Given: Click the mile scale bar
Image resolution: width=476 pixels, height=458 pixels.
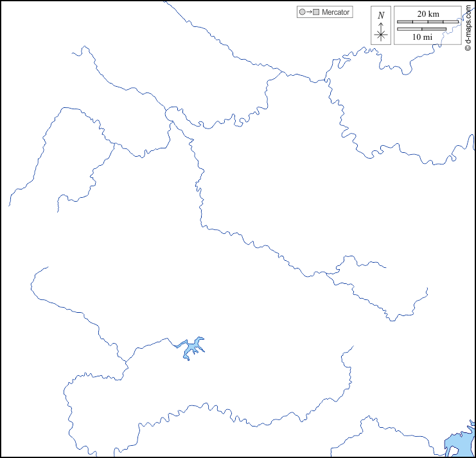Looking at the screenshot, I should tap(421, 29).
